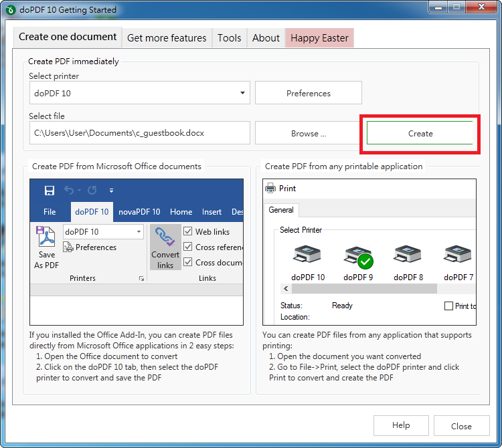Image resolution: width=502 pixels, height=448 pixels.
Task: Click the Save As PDF icon
Action: 46,237
